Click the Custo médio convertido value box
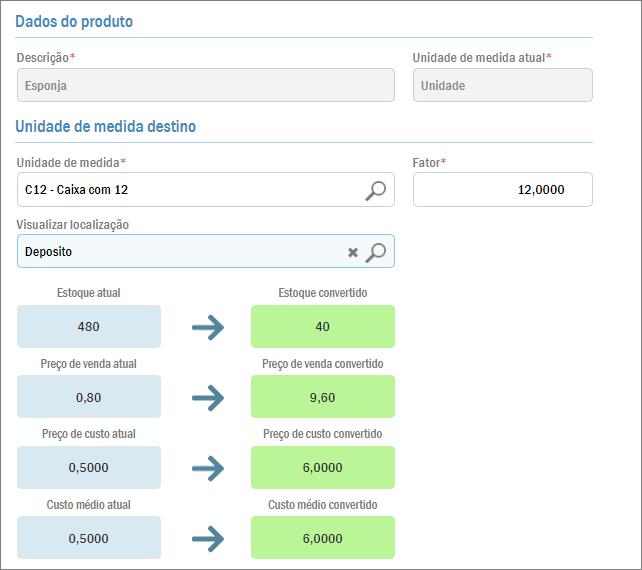 pos(323,538)
